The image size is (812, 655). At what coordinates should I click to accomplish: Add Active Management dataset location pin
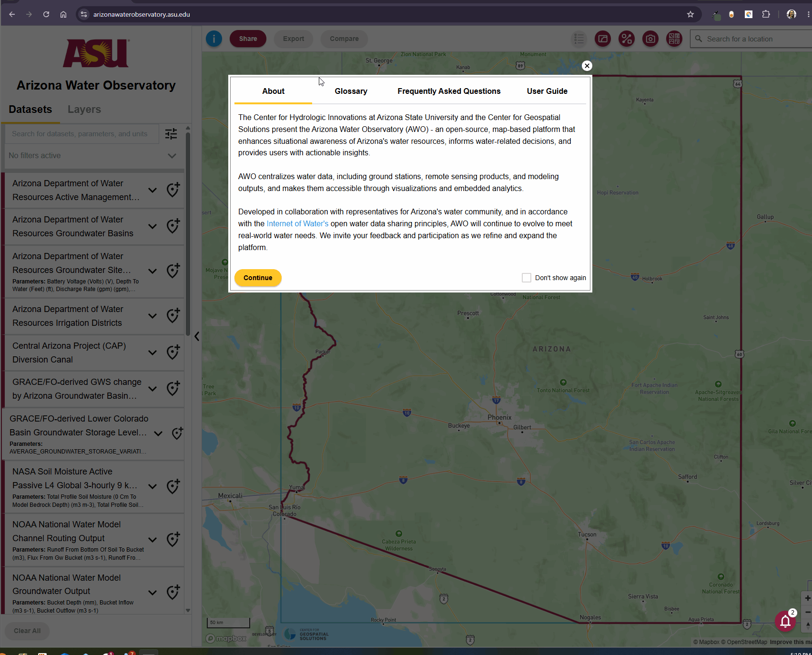(x=173, y=190)
